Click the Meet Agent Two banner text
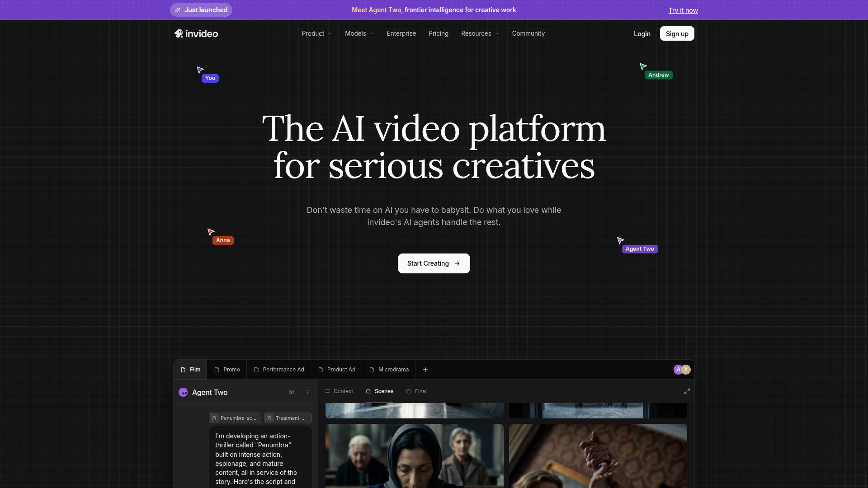The width and height of the screenshot is (868, 488). (434, 10)
